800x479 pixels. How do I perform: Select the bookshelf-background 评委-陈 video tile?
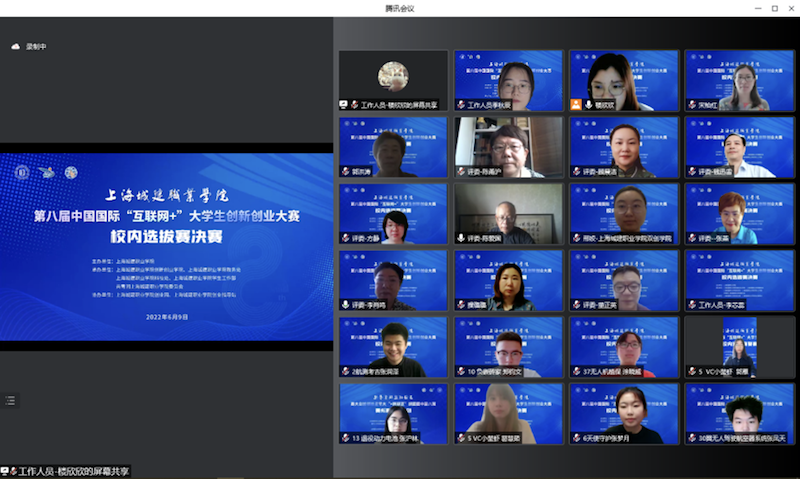pyautogui.click(x=509, y=147)
